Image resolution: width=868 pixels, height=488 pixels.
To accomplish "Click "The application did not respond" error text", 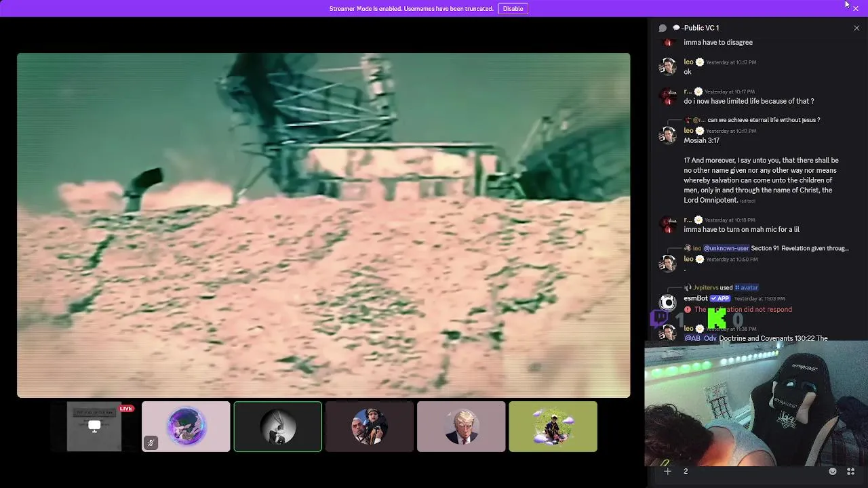I will coord(743,310).
